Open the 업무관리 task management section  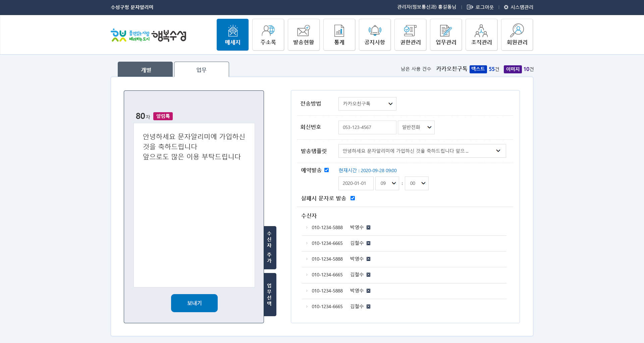[x=446, y=35]
